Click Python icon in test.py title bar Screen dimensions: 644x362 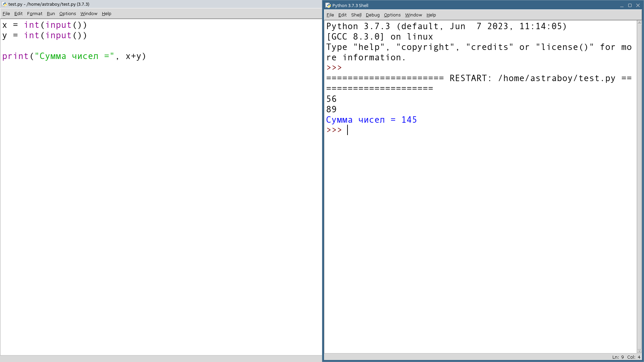tap(4, 4)
